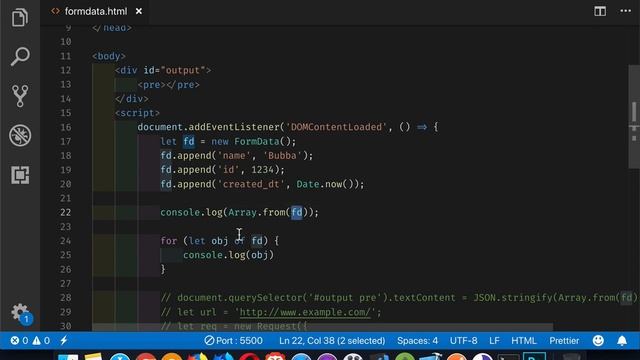Click Array.from text on line 22

[257, 213]
